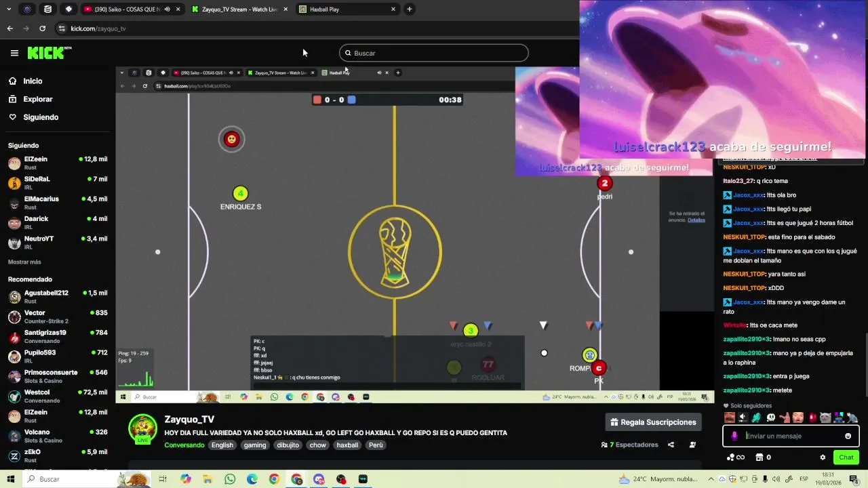Screen dimensions: 868x488
Task: Mute the YouTube tab audio icon
Action: click(167, 9)
